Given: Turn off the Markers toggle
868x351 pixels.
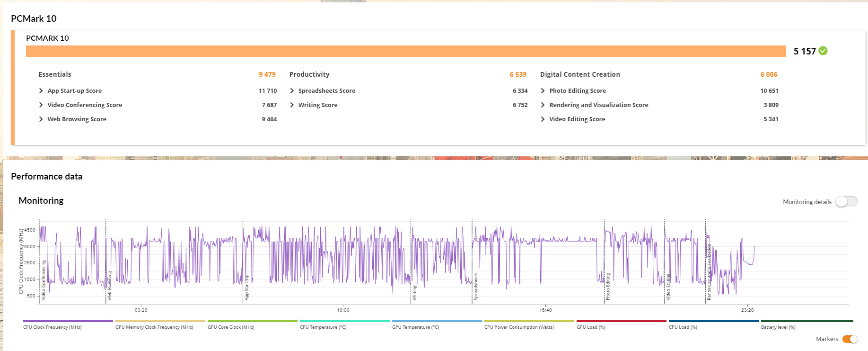Looking at the screenshot, I should click(x=850, y=339).
